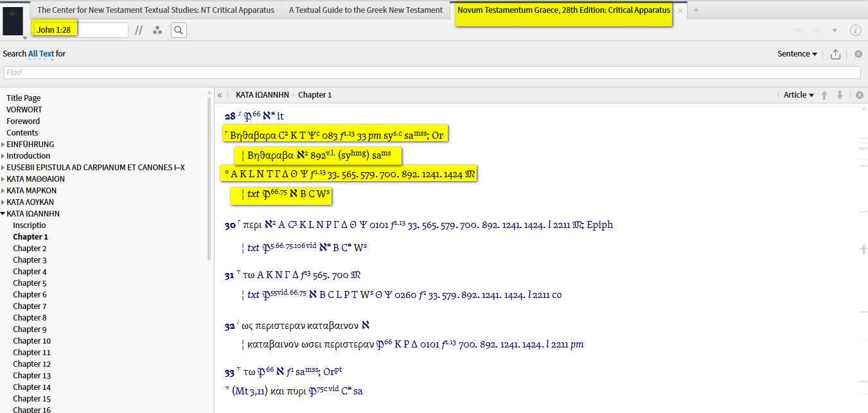Select Chapter 2 in contents tree

pos(30,249)
